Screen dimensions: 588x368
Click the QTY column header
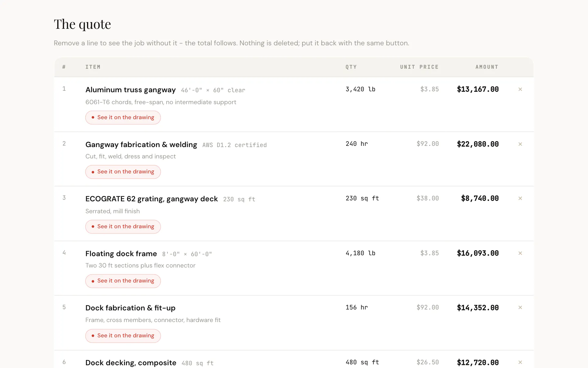(x=351, y=67)
